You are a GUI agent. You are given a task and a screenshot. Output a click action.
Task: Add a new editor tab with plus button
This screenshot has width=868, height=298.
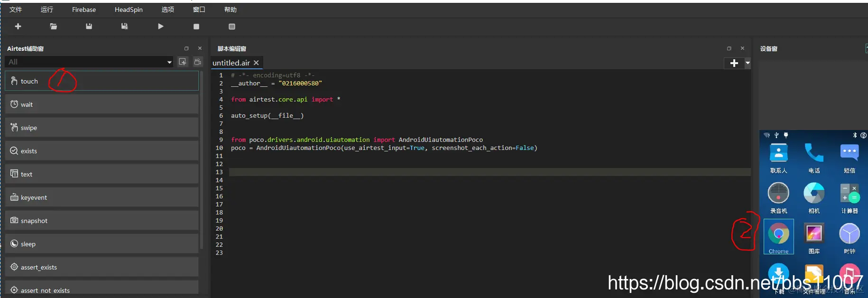click(734, 63)
